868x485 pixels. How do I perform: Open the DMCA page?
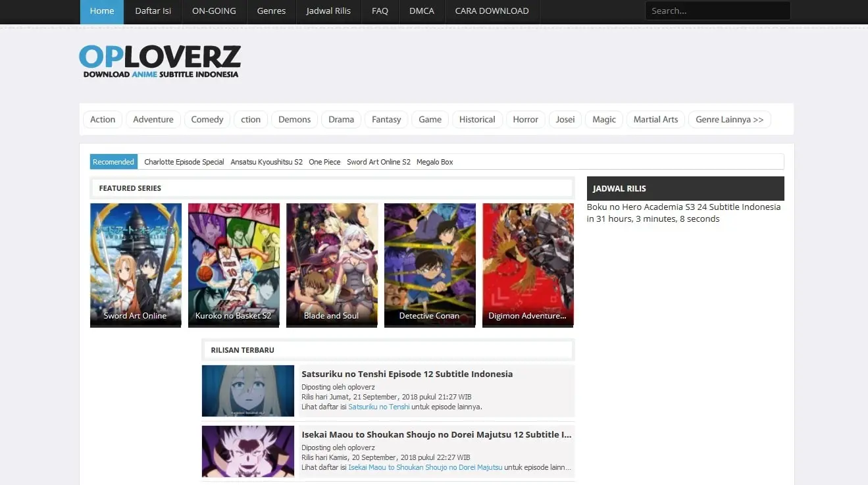click(422, 11)
